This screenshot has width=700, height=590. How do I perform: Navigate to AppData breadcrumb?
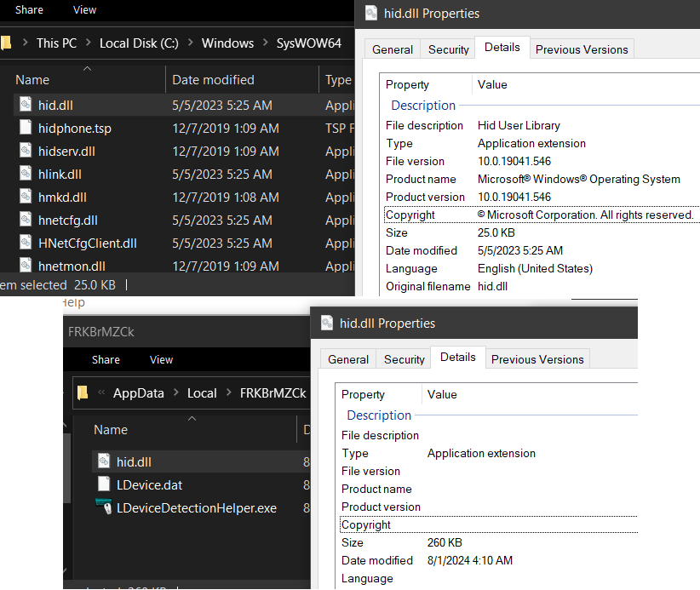coord(139,392)
